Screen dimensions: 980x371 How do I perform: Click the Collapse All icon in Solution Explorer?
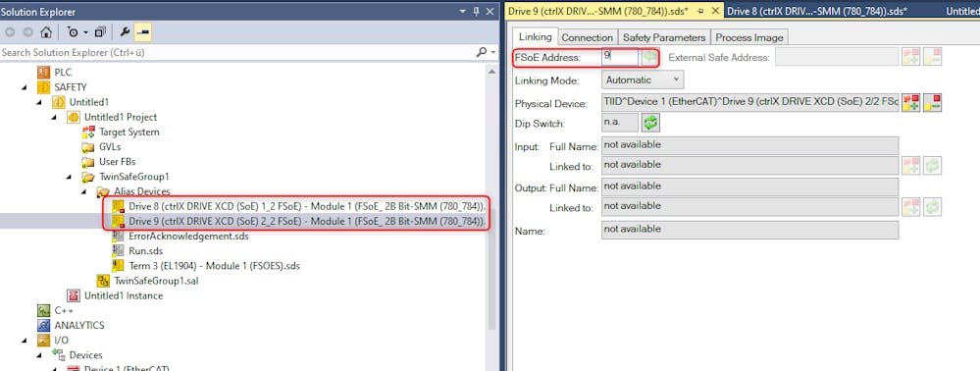100,32
